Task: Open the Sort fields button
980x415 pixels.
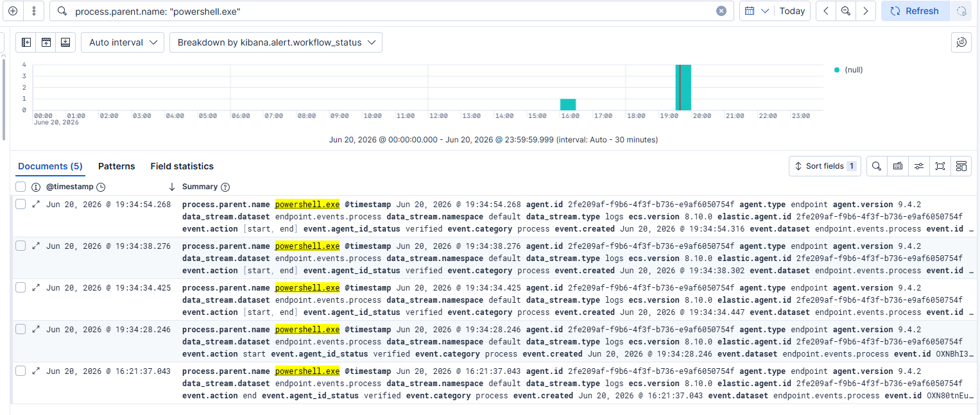Action: click(825, 166)
